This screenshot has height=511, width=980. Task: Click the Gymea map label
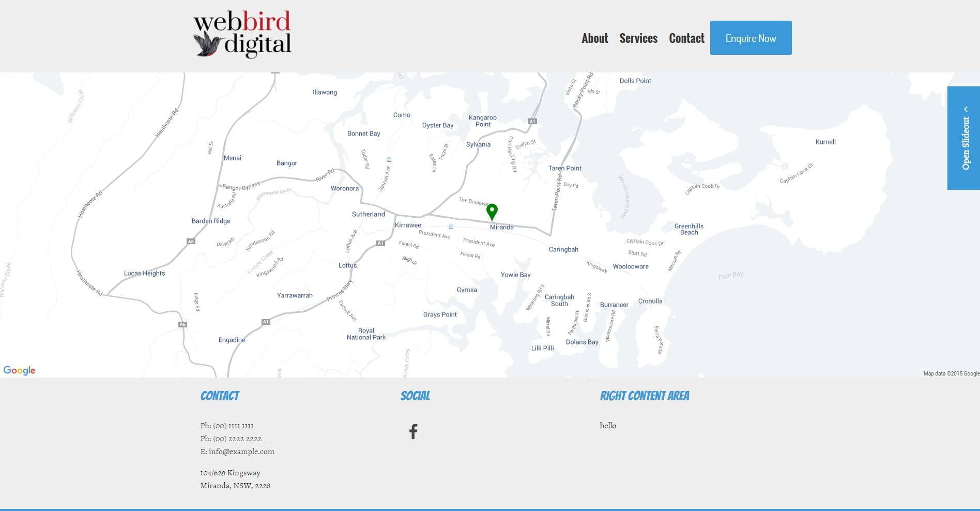[x=467, y=290]
